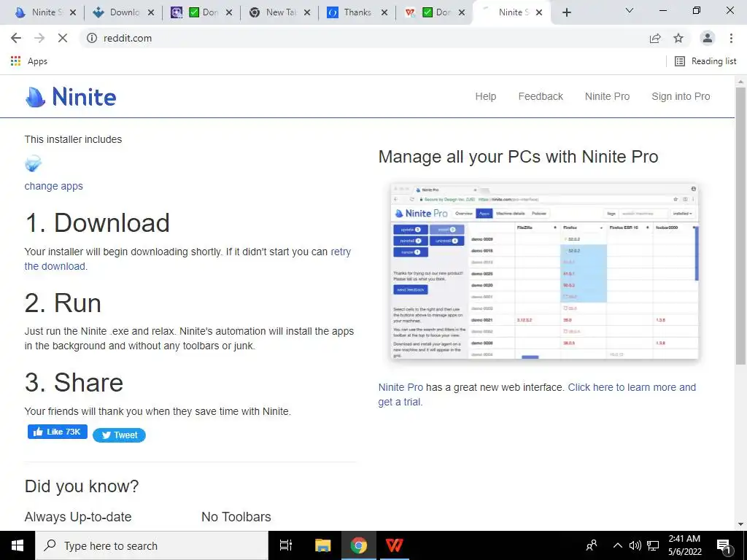Expand the tab search chevron
Image resolution: width=747 pixels, height=560 pixels.
coord(630,10)
